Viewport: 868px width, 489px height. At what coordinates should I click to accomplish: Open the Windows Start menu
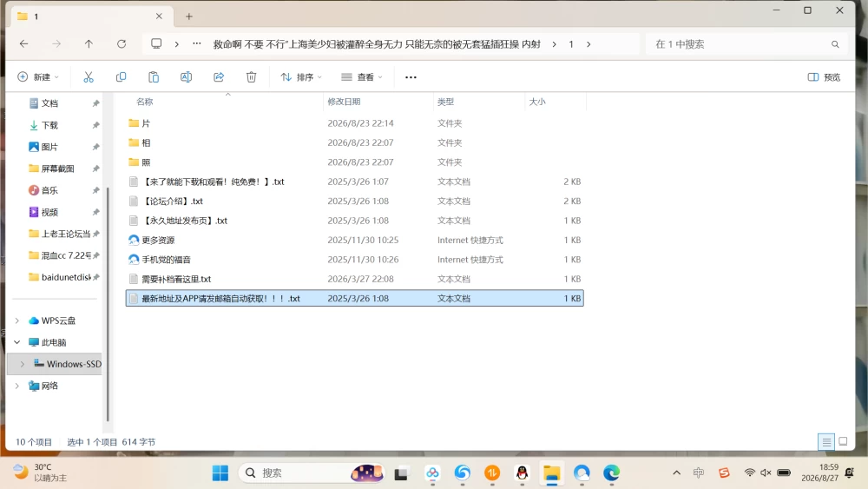(220, 473)
